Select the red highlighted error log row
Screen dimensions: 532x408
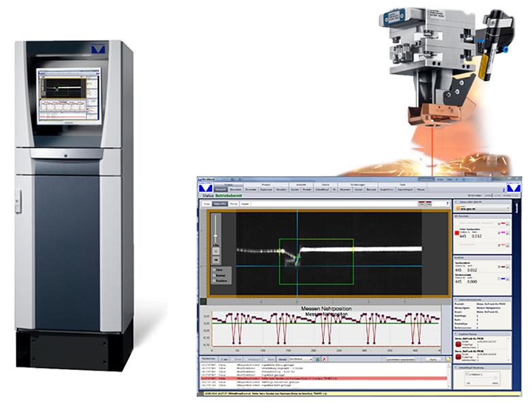coord(324,378)
